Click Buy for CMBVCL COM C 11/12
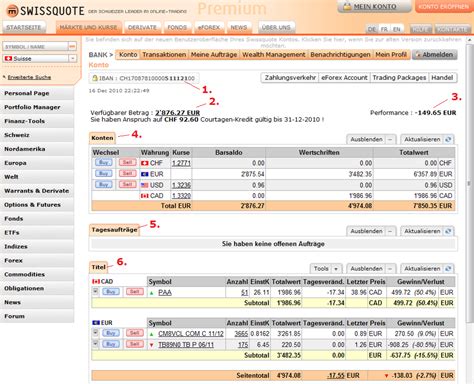 (111, 333)
